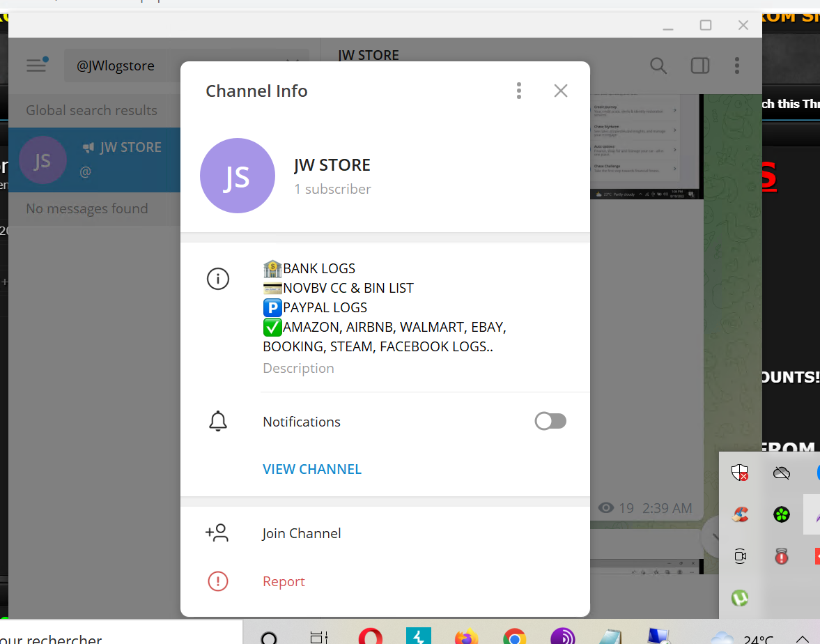Screen dimensions: 820x644
Task: Select Join Channel
Action: coord(301,533)
